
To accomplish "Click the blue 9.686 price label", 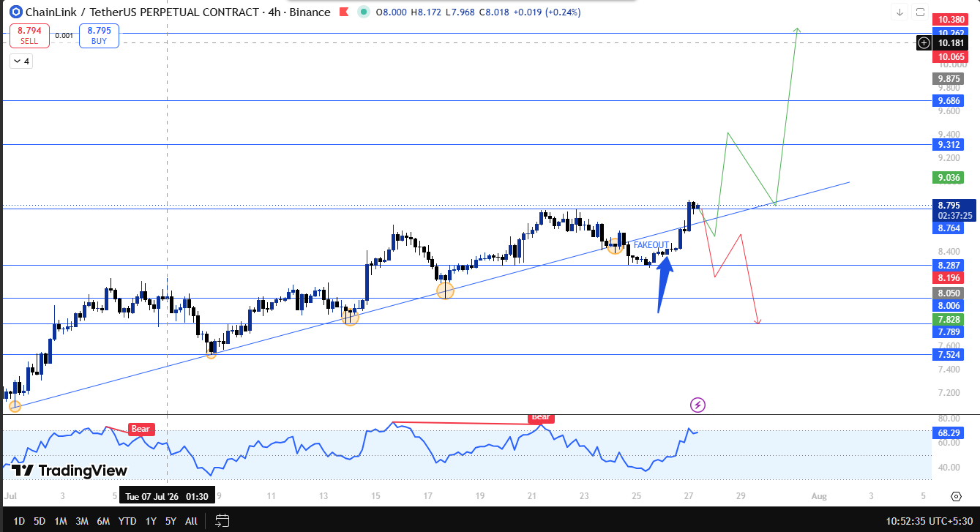I will [950, 100].
